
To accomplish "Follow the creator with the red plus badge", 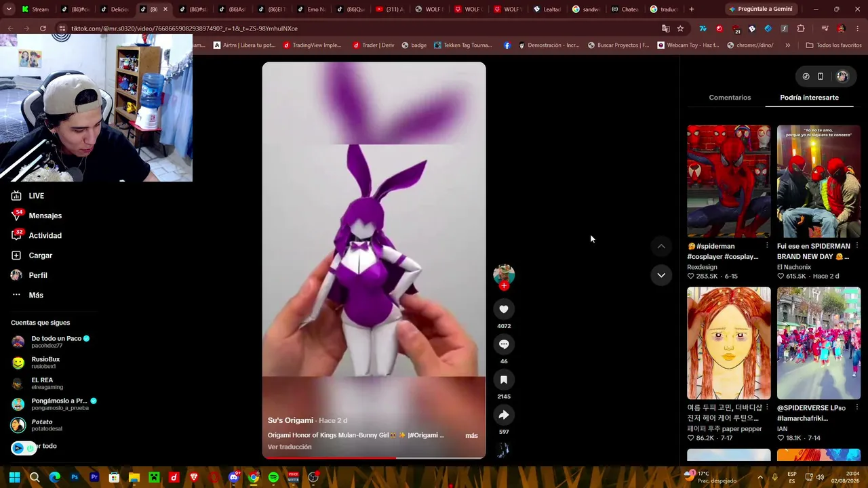I will (x=504, y=286).
